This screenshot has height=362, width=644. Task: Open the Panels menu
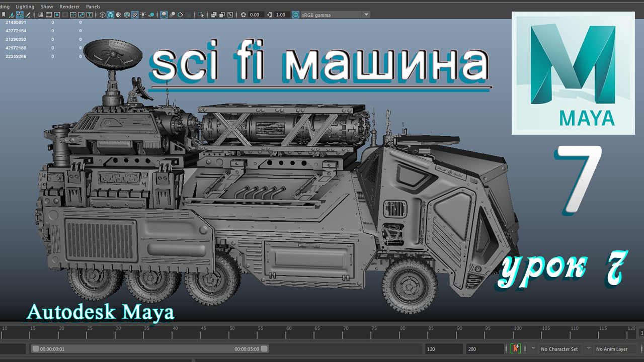(x=93, y=7)
